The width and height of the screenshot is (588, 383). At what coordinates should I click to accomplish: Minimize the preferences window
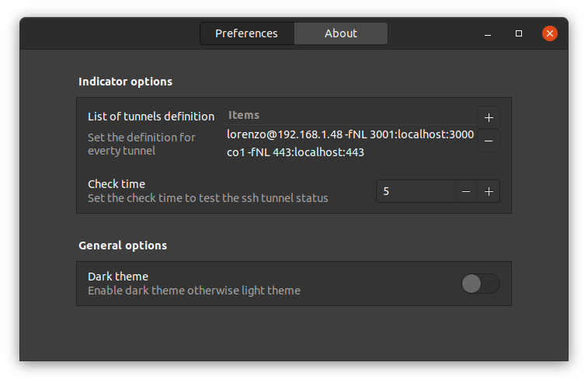[x=488, y=33]
